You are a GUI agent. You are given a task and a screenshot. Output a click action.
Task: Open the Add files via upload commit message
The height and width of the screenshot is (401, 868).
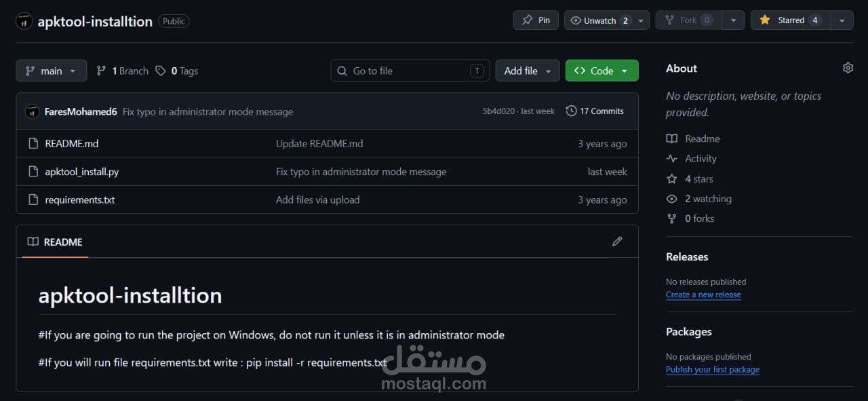[318, 199]
